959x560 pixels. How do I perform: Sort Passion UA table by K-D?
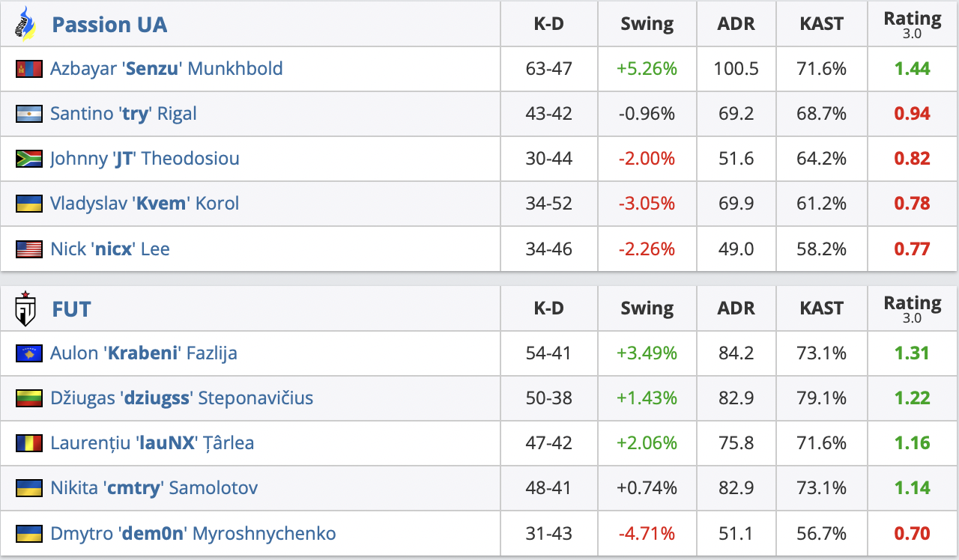[x=548, y=24]
